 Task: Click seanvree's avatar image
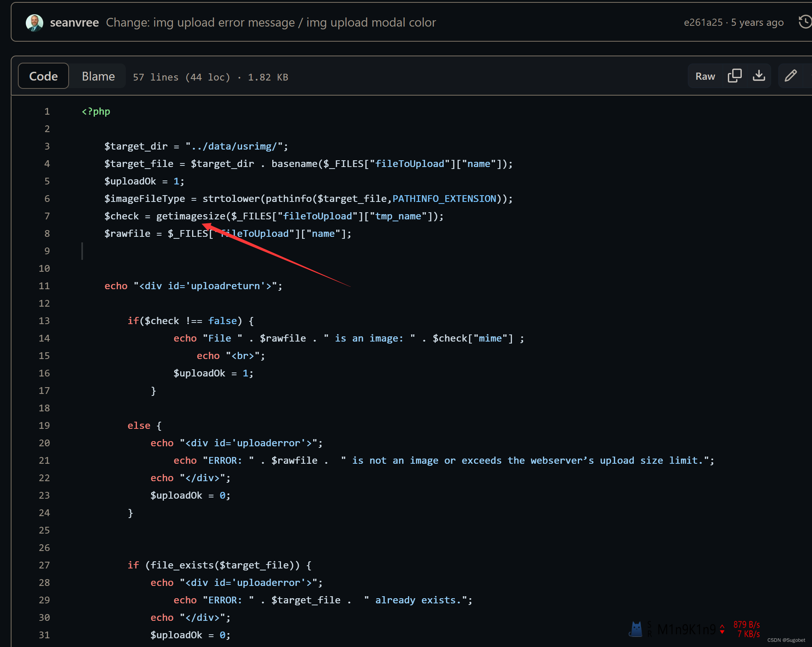click(x=35, y=23)
